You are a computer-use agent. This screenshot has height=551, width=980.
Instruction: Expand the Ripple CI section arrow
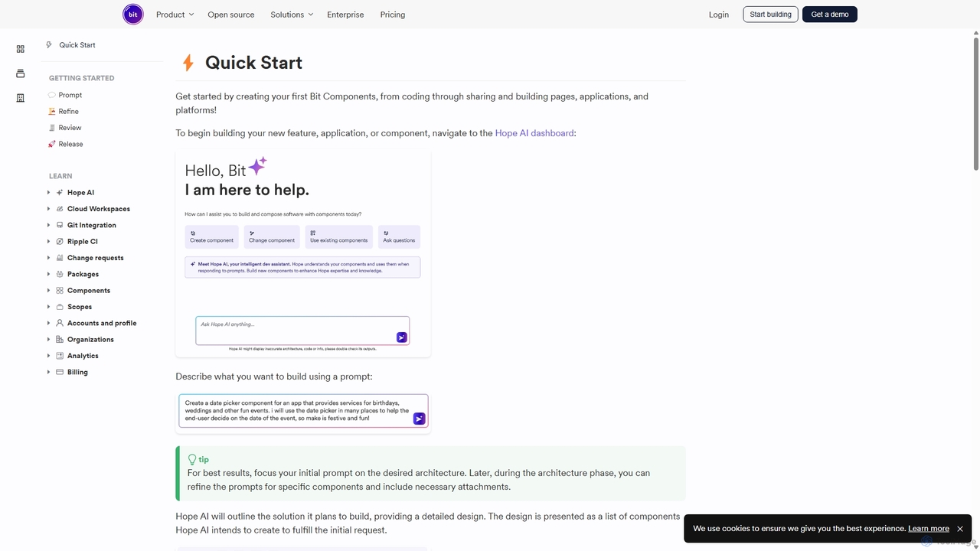[49, 242]
